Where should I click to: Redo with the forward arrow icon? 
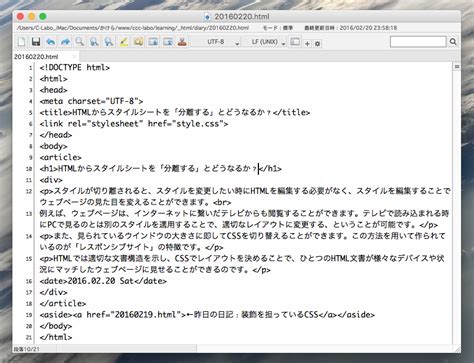click(65, 42)
